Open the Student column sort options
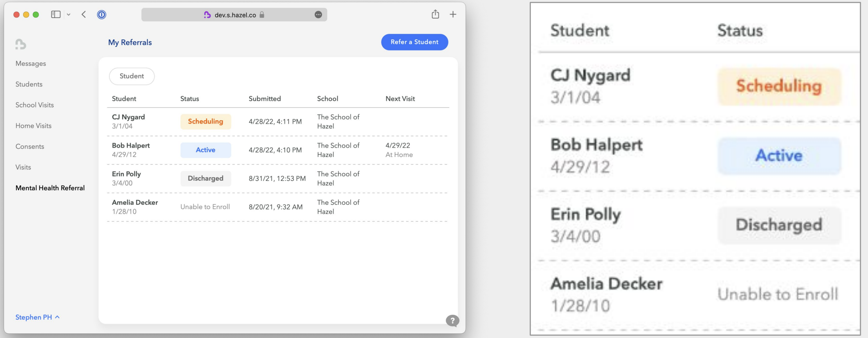The image size is (868, 338). (124, 98)
